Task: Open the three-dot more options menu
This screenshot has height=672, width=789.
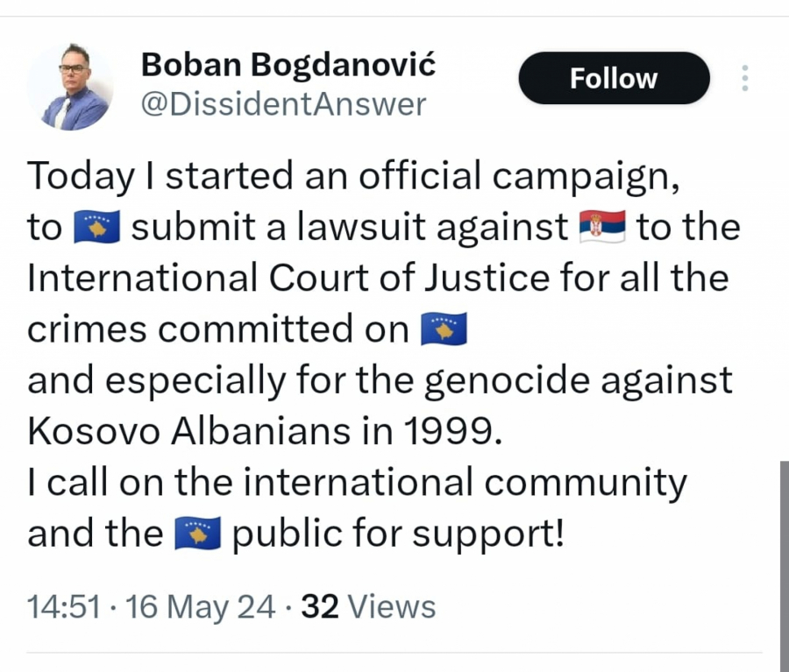Action: click(745, 78)
